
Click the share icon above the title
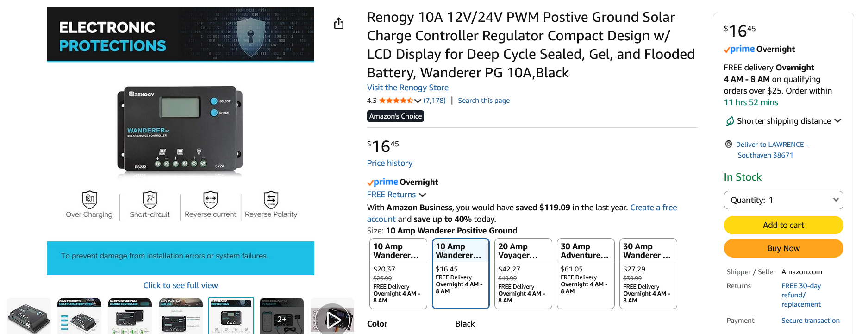point(338,23)
